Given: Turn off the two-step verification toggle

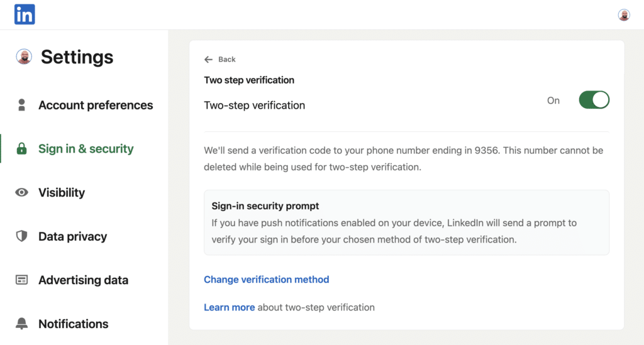Looking at the screenshot, I should [x=594, y=100].
